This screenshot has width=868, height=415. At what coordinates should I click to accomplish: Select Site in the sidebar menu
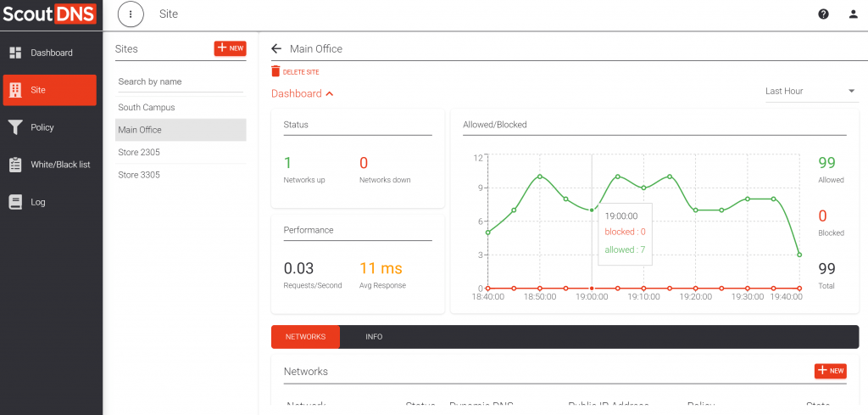tap(50, 90)
